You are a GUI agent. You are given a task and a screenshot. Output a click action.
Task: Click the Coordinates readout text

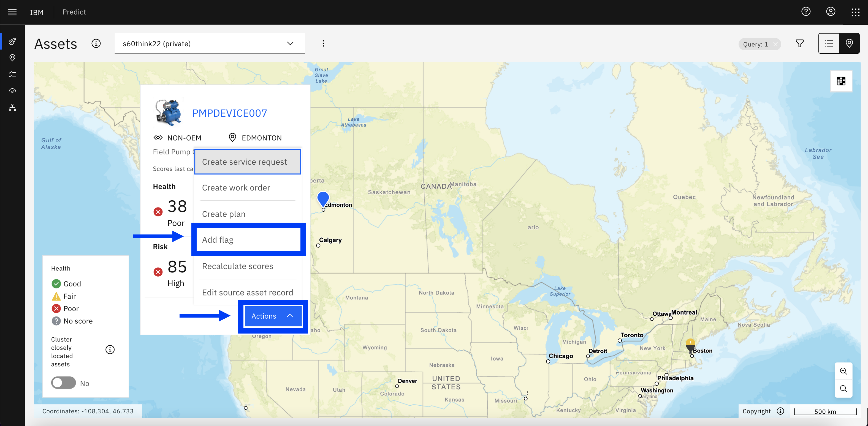(x=88, y=411)
